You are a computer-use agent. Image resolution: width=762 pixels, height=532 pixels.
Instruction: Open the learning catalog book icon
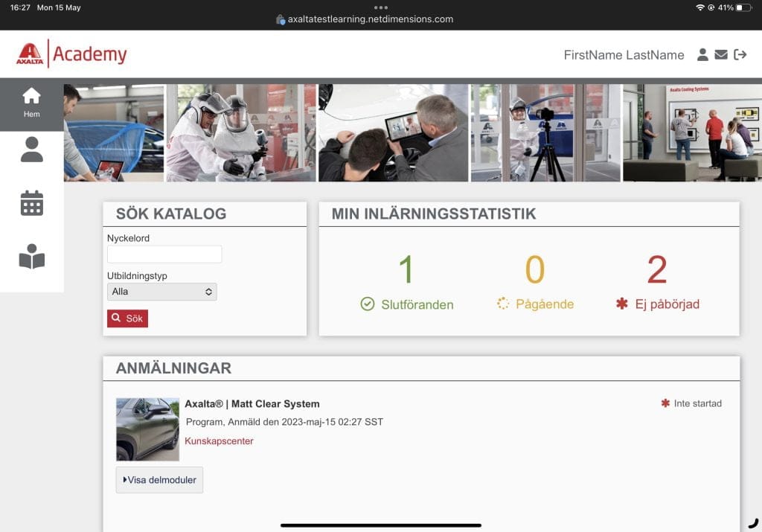point(31,255)
